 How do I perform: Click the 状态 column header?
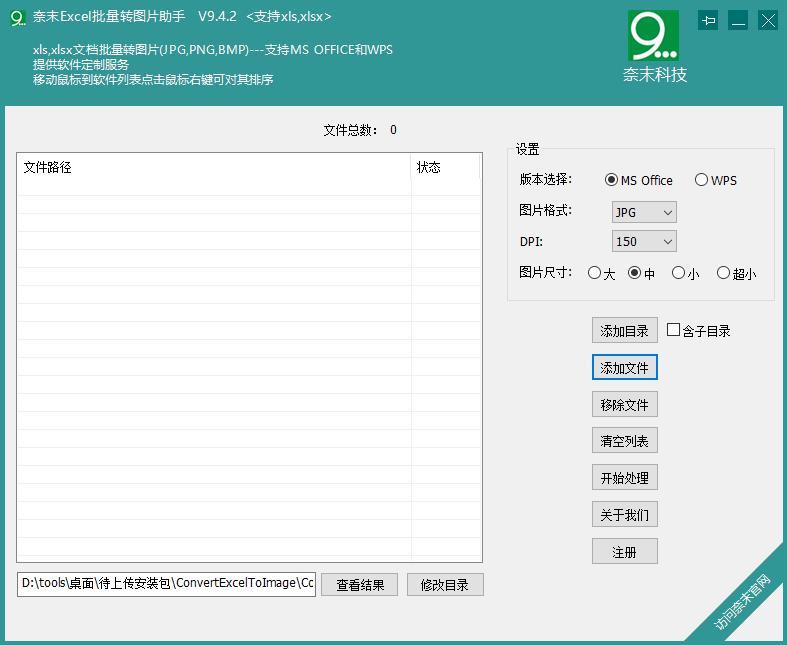[444, 168]
